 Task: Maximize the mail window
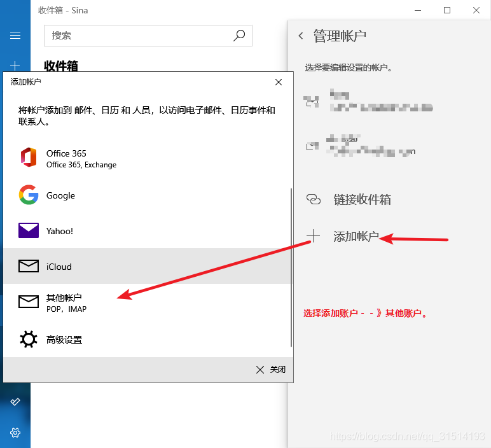tap(447, 10)
